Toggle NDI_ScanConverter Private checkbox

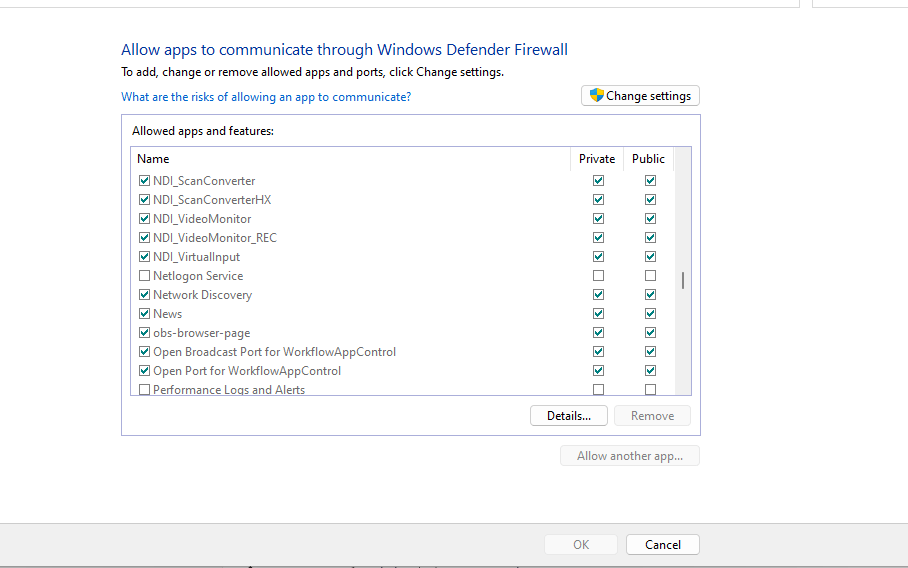pos(598,181)
